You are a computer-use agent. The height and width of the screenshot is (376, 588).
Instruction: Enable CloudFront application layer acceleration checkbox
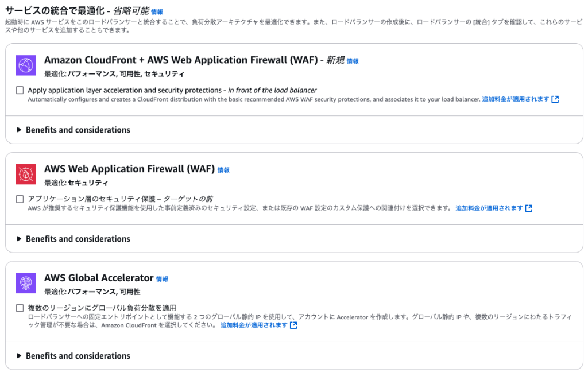(20, 90)
